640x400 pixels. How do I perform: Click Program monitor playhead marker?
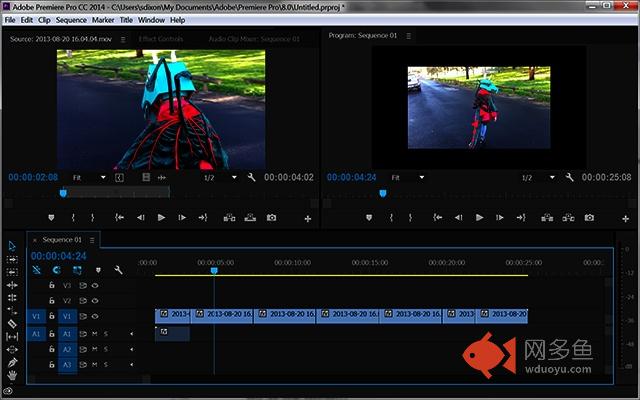(x=383, y=193)
